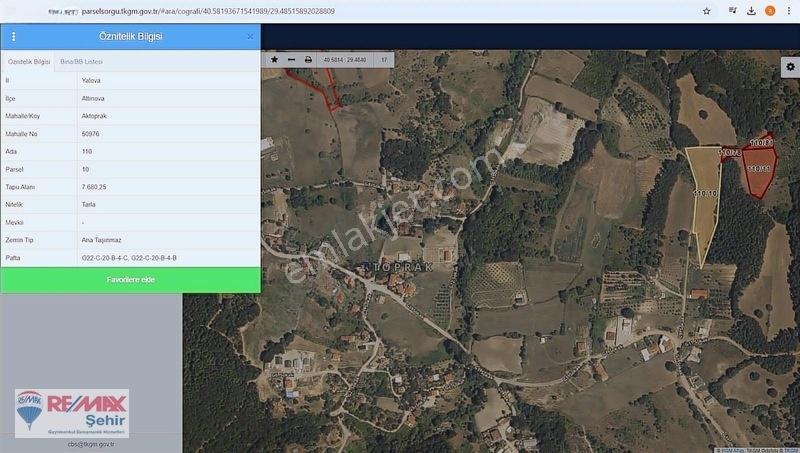The width and height of the screenshot is (800, 453).
Task: Click the Pafta value G22-C-20-B-4-C
Action: tap(105, 258)
